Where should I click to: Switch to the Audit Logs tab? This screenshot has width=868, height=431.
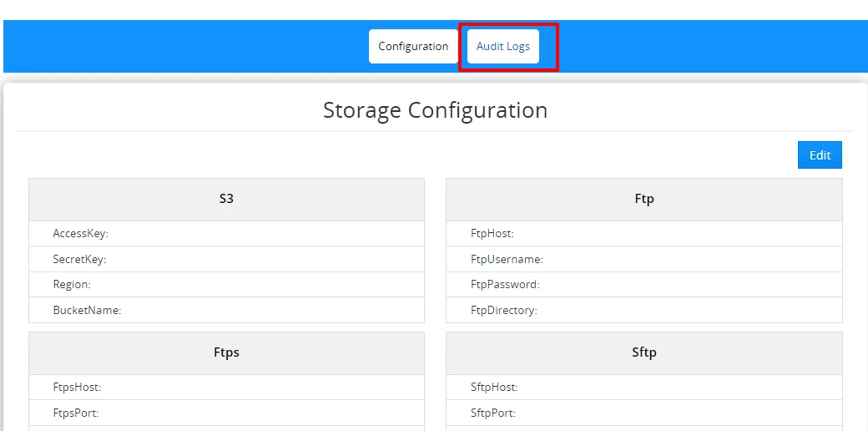(503, 47)
